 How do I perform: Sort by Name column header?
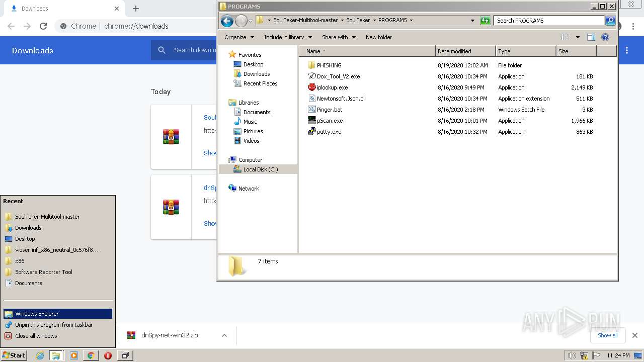[x=367, y=51]
